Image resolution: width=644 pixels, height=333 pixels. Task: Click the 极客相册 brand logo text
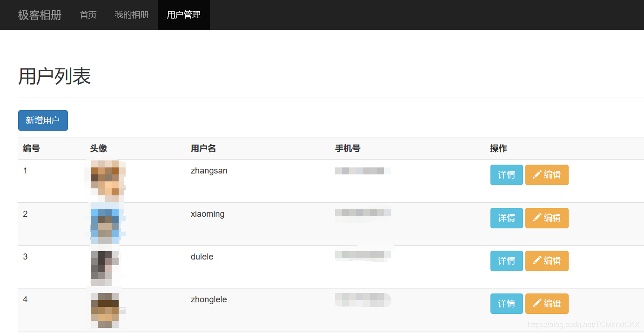(40, 15)
